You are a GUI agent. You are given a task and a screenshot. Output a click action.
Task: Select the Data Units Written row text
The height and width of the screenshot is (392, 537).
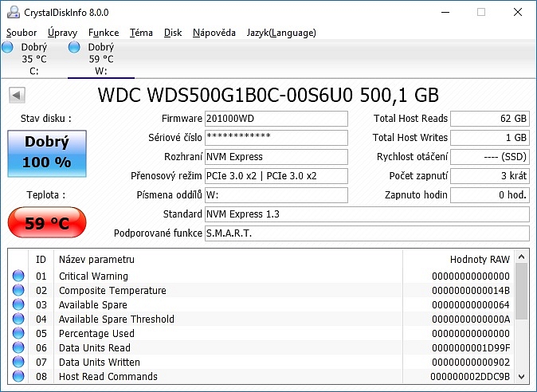pos(100,363)
